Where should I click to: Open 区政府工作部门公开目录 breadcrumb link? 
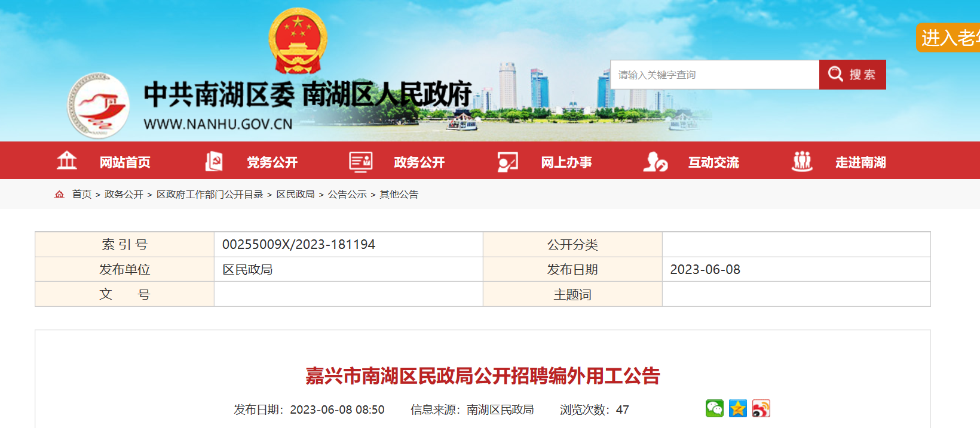click(x=210, y=195)
